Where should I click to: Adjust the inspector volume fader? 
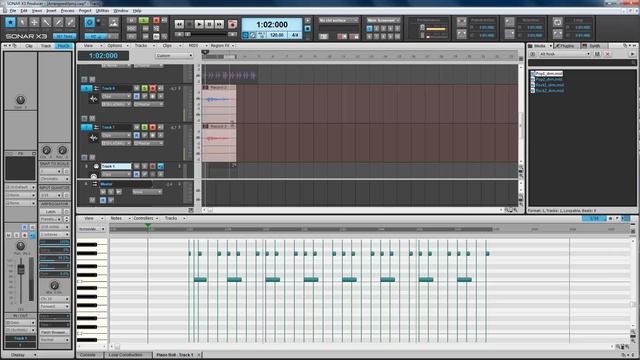[x=20, y=269]
